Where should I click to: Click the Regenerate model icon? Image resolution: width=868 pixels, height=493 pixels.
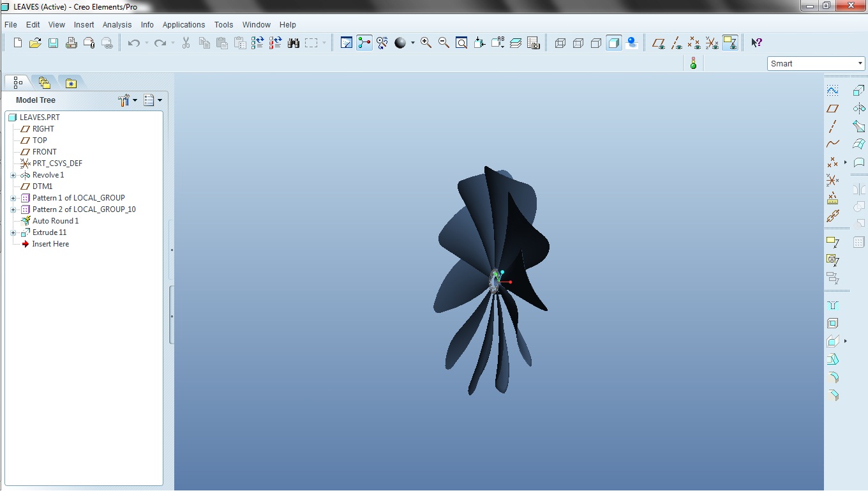click(258, 43)
